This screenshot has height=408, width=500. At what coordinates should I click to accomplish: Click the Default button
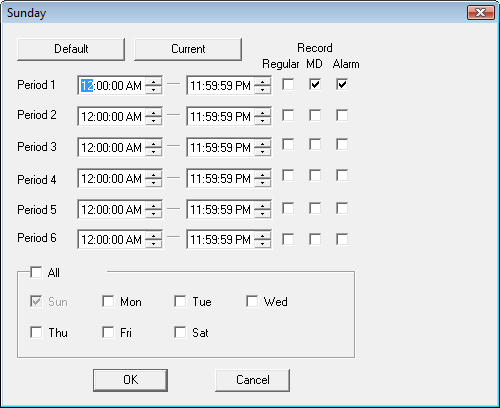coord(71,49)
